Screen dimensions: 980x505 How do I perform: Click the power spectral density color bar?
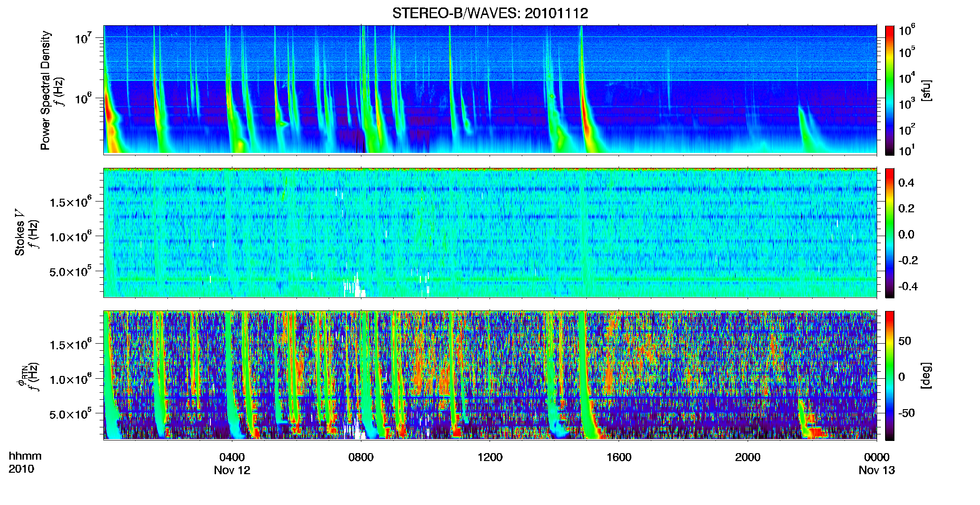[x=890, y=90]
